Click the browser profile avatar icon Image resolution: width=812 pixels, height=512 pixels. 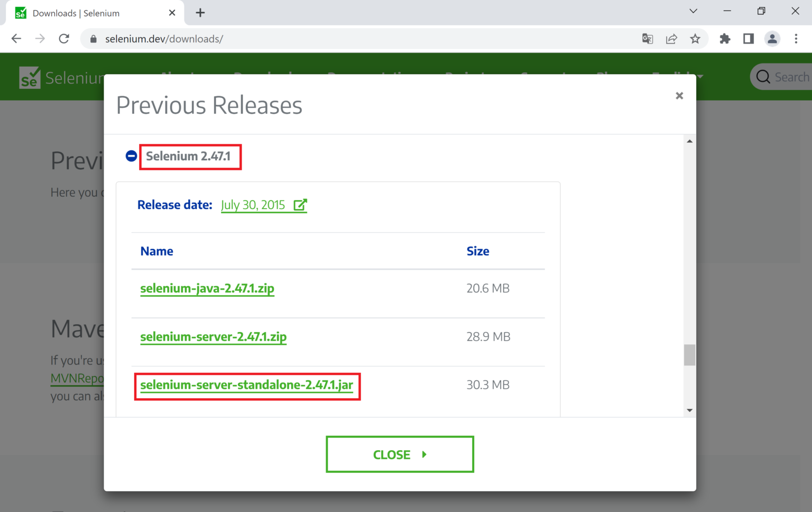(772, 39)
